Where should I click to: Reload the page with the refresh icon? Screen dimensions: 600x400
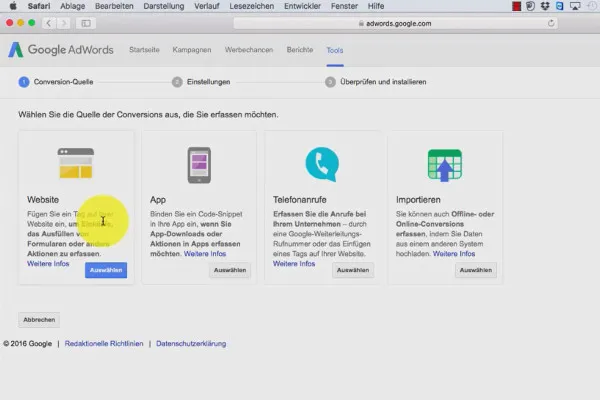click(x=551, y=23)
